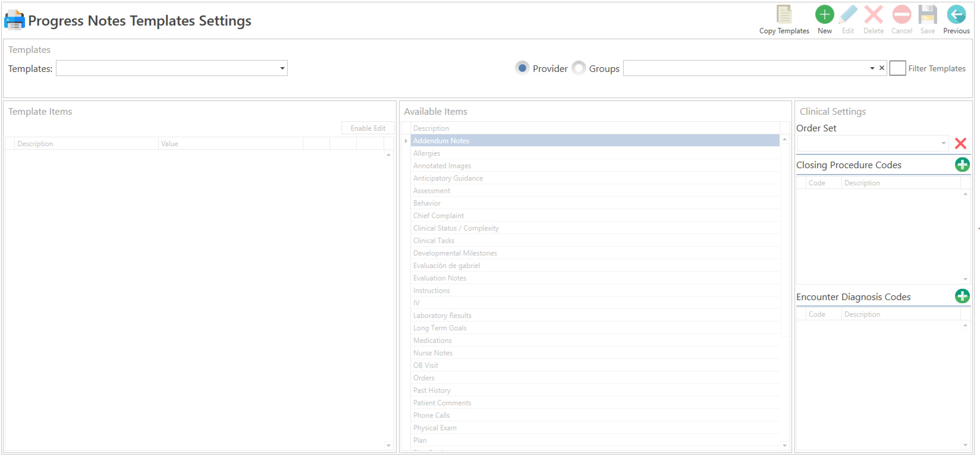Create a new template with New
The width and height of the screenshot is (980, 457).
824,15
